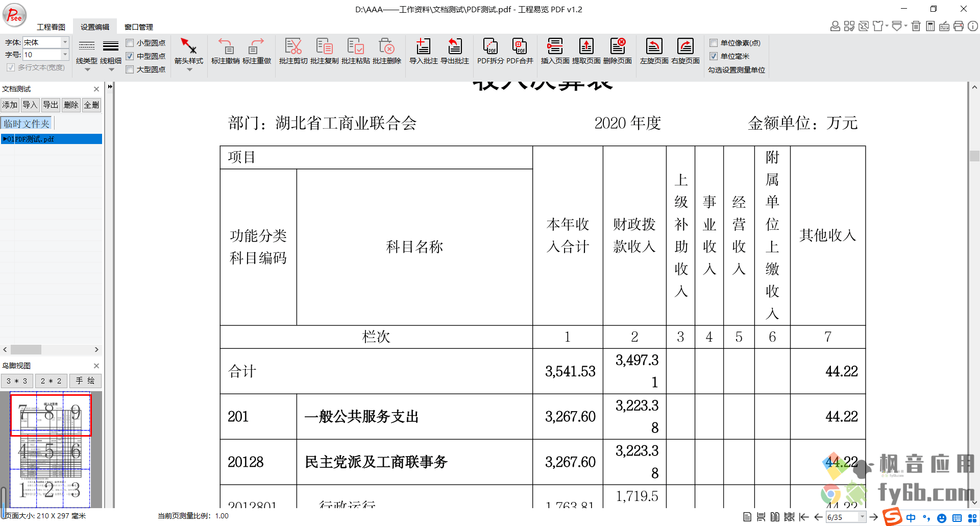Click the 删除页面 delete page icon
Image resolution: width=980 pixels, height=526 pixels.
pos(618,46)
